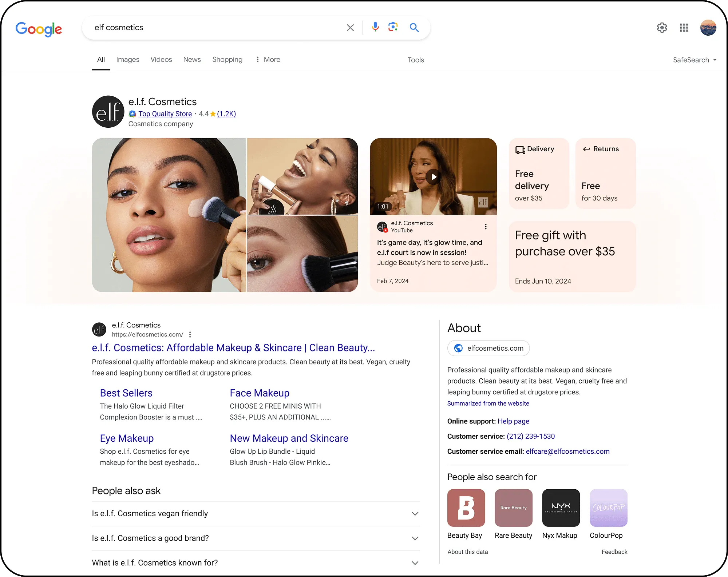Click the Google Lens camera search icon

[393, 27]
